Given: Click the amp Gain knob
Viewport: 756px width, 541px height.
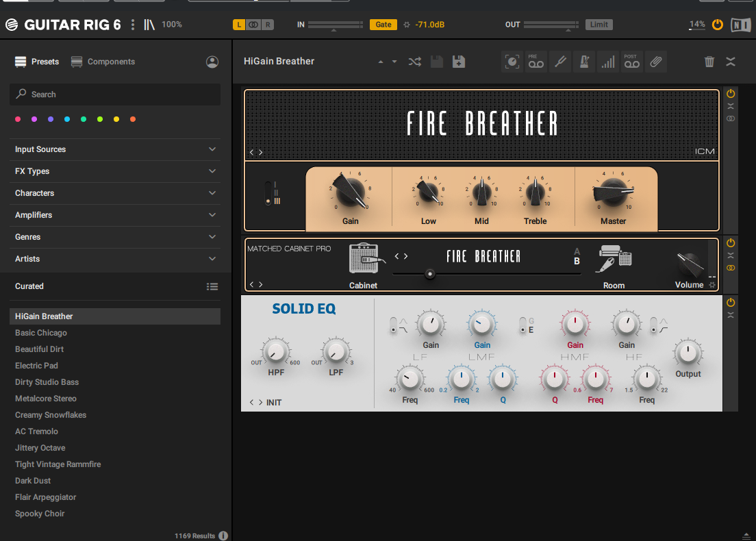Looking at the screenshot, I should tap(350, 192).
